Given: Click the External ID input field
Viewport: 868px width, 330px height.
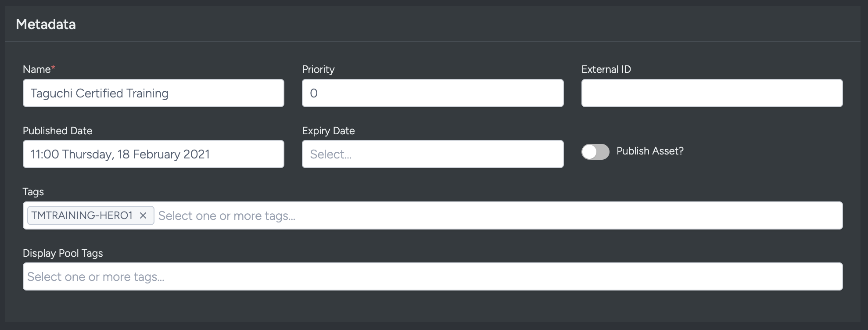Looking at the screenshot, I should 711,93.
